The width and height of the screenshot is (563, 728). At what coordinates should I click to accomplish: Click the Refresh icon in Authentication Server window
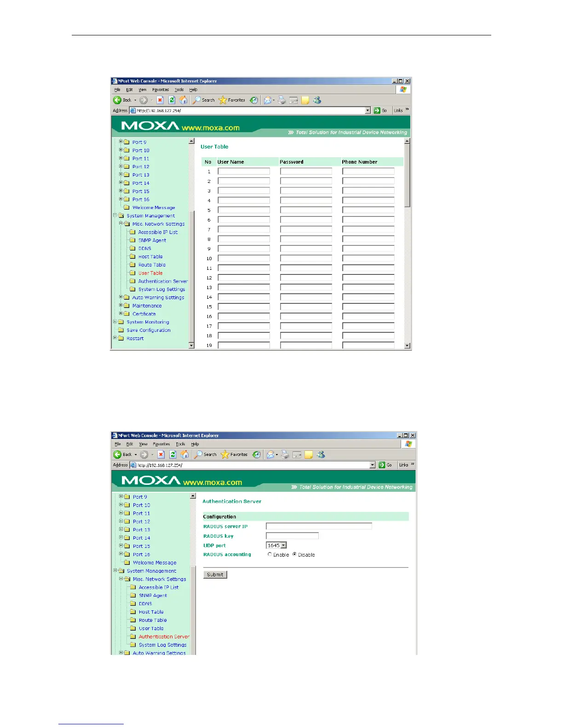(173, 455)
